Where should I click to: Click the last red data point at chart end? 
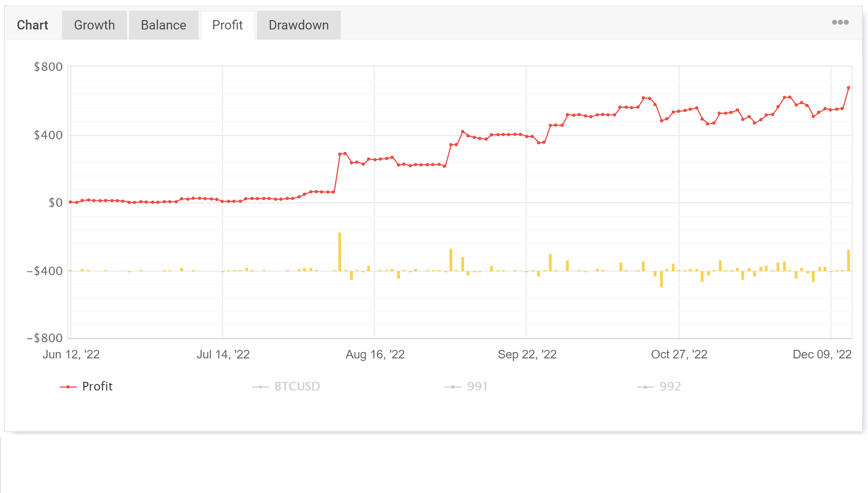click(x=848, y=88)
